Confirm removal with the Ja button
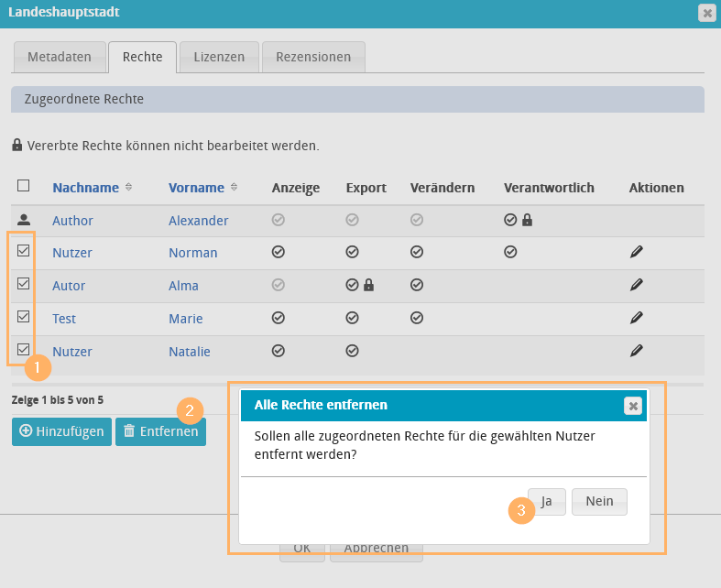Viewport: 721px width, 588px height. pos(546,502)
